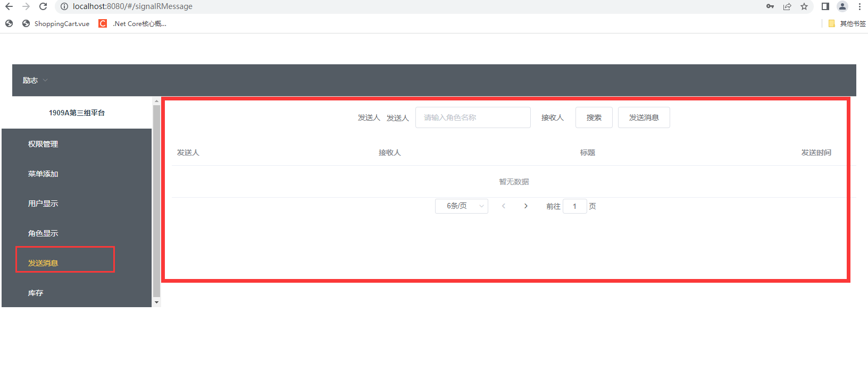Open 角色显示 sidebar menu
Viewport: 868px width, 389px height.
77,233
